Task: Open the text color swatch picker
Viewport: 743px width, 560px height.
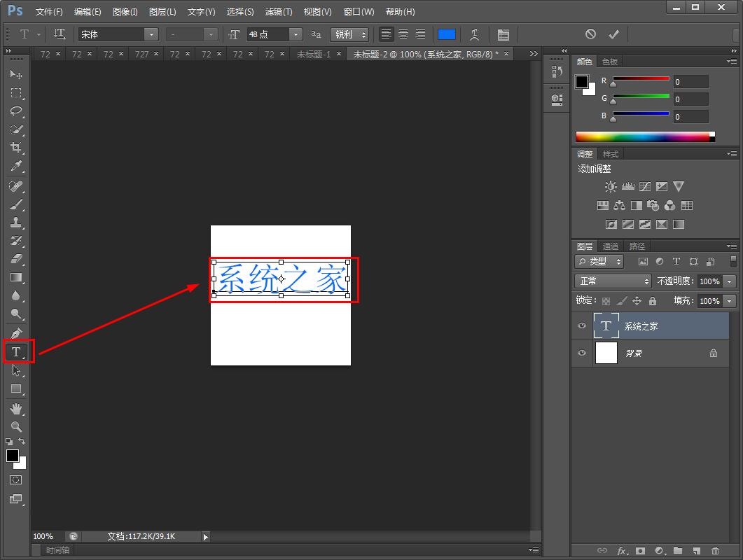Action: tap(447, 34)
